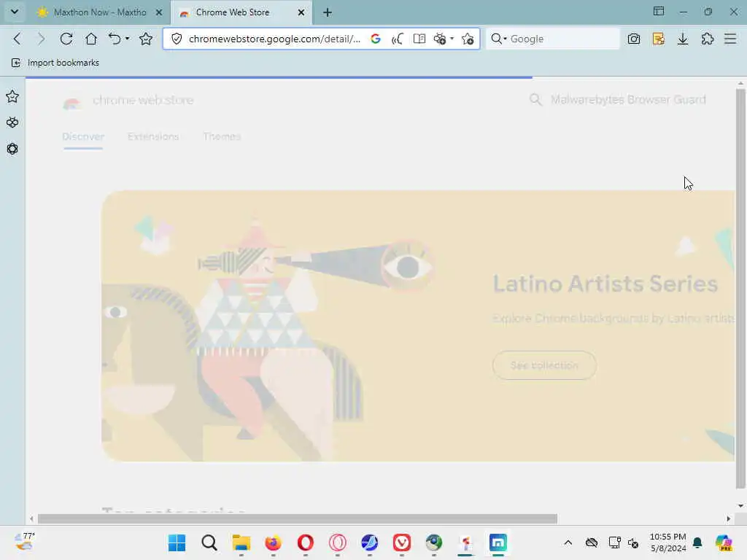
Task: Open the Themes tab
Action: 222,136
